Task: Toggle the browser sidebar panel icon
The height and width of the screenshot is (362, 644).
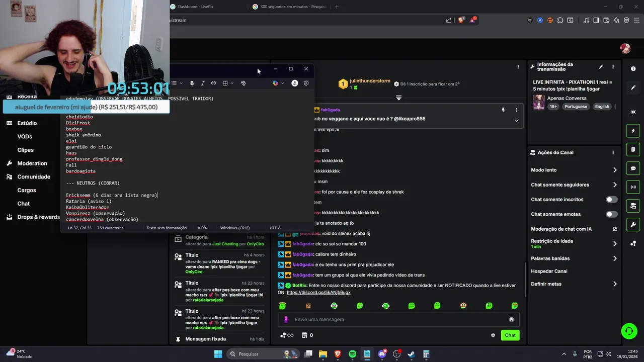Action: coord(596,20)
